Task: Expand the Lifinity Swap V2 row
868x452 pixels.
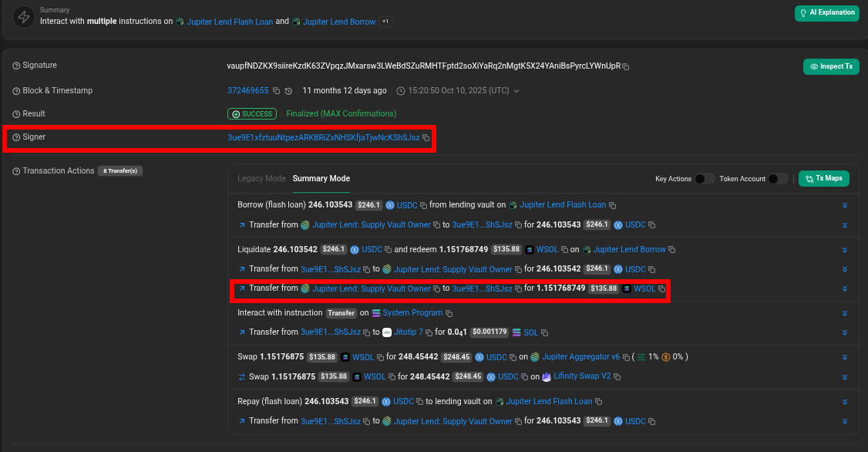Action: [845, 377]
